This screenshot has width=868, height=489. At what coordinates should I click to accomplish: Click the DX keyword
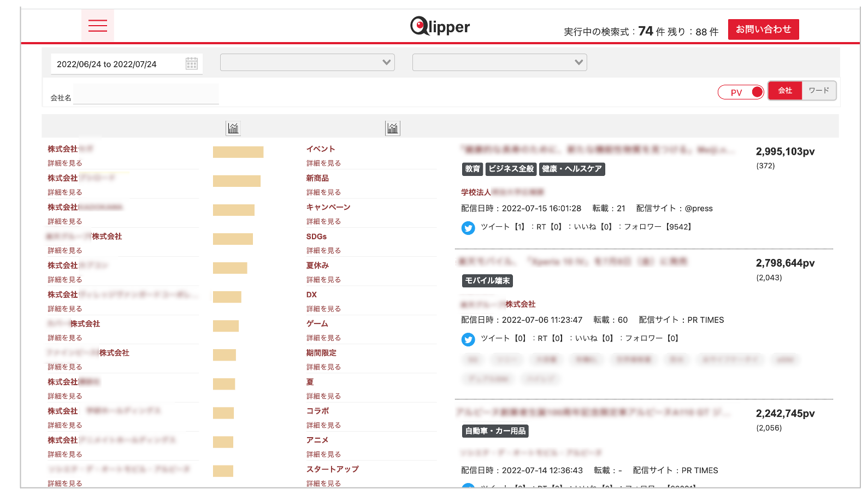pos(311,294)
